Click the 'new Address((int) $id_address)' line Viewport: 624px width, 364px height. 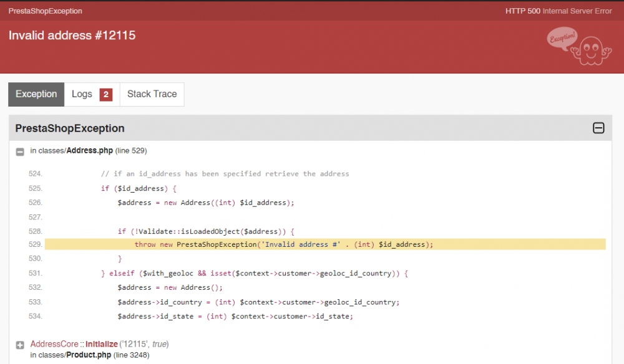(206, 203)
